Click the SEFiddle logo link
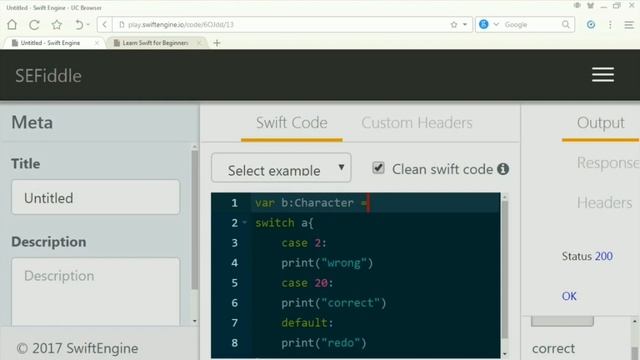Image resolution: width=640 pixels, height=360 pixels. [x=48, y=76]
